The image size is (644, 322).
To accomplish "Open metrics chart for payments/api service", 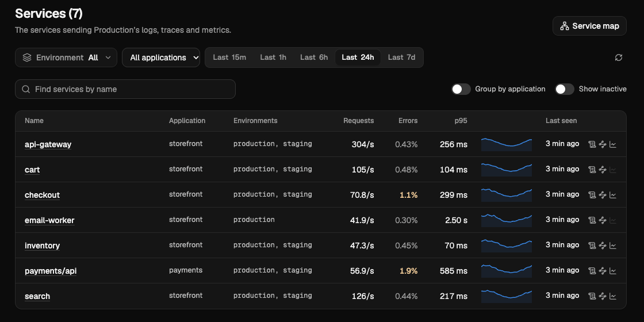I will [x=613, y=271].
